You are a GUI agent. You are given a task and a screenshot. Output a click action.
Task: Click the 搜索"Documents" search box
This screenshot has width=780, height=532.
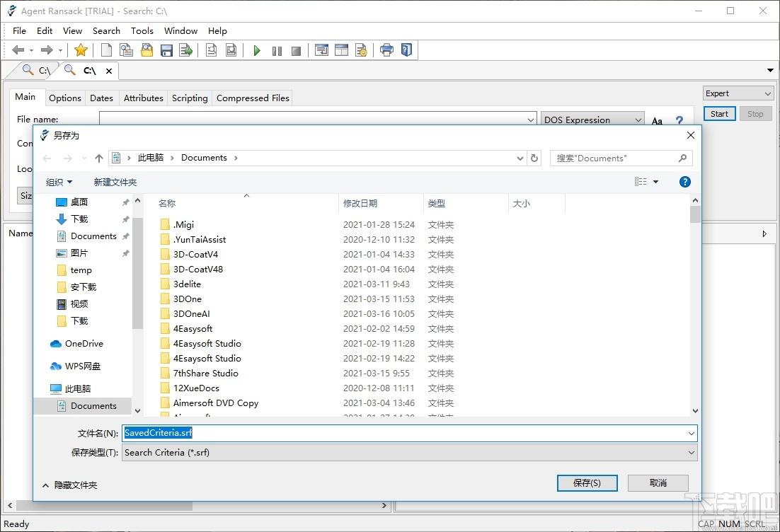621,158
